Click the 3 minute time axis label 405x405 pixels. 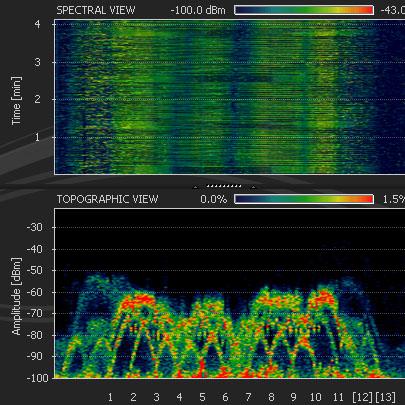click(x=37, y=62)
